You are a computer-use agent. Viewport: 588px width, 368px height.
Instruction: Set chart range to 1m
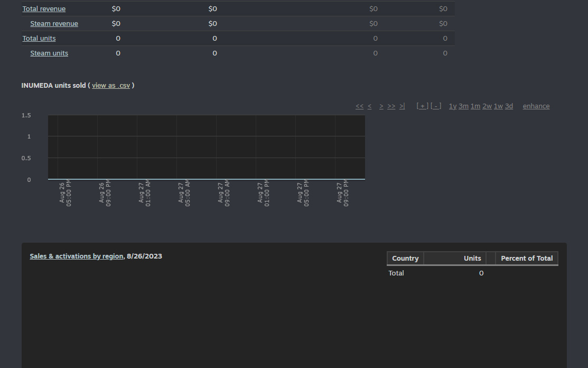coord(475,106)
